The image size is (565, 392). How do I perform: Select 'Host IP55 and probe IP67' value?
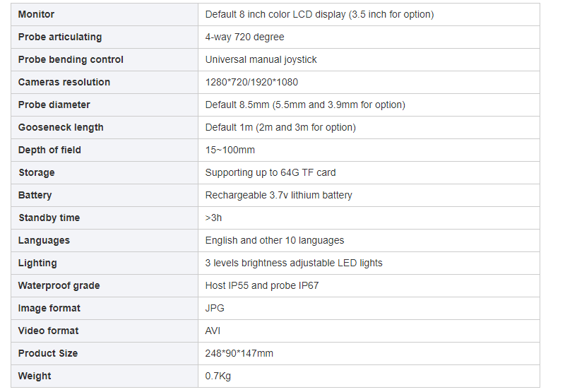[x=262, y=286]
